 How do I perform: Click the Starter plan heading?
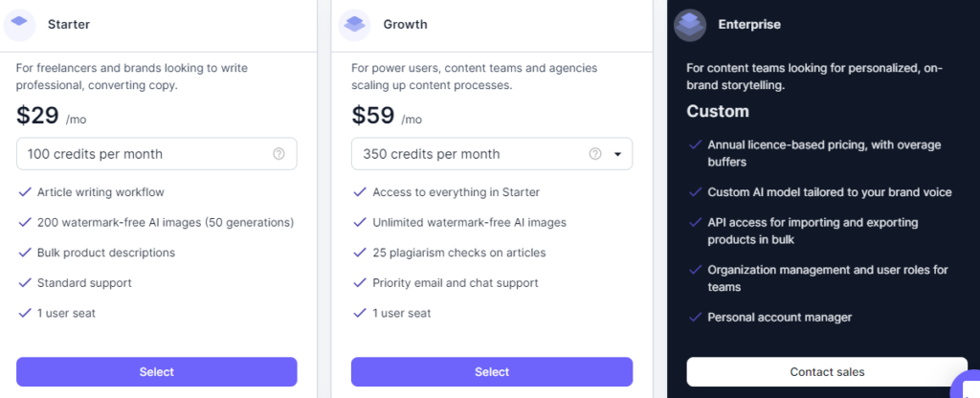pyautogui.click(x=69, y=24)
